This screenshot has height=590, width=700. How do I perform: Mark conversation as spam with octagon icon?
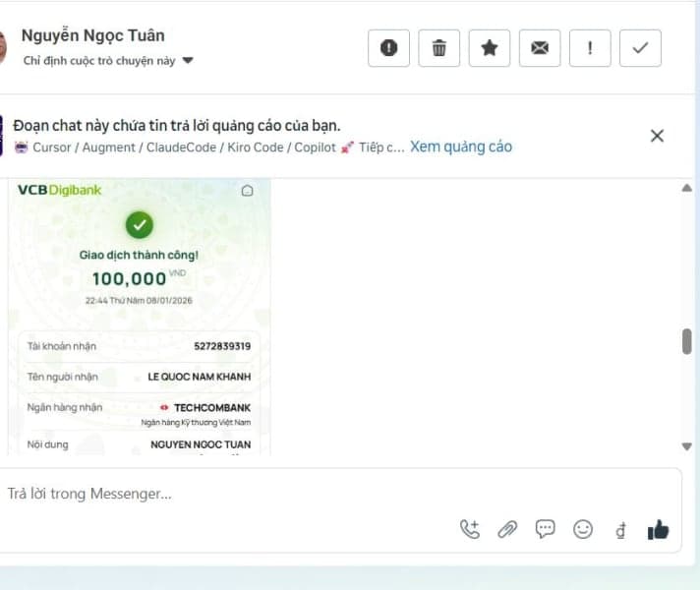[388, 48]
